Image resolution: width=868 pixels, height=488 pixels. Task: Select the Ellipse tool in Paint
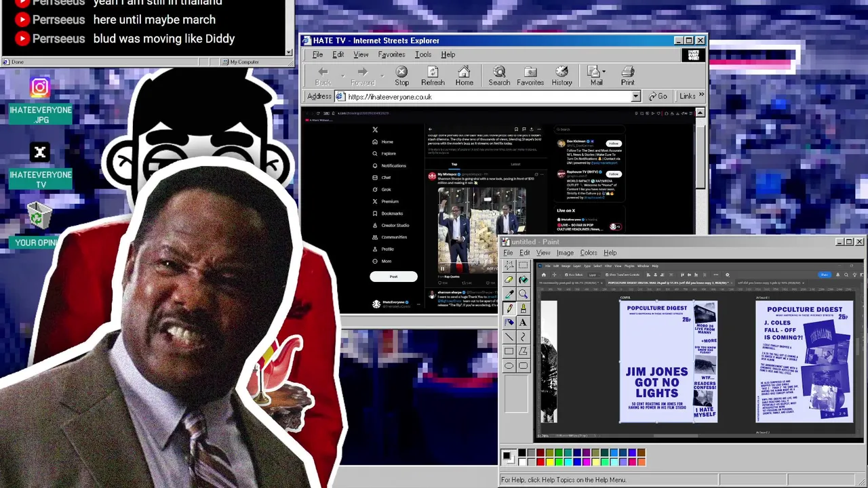pyautogui.click(x=509, y=366)
